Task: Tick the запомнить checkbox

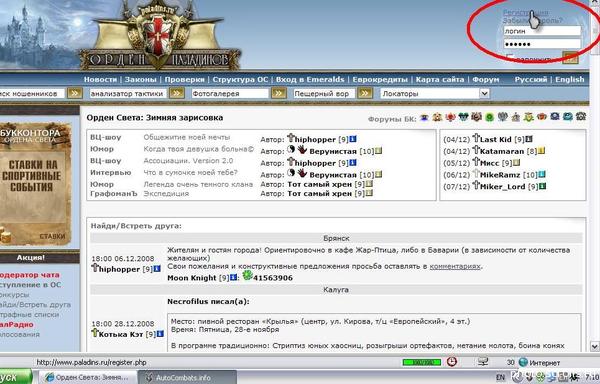Action: coord(509,58)
